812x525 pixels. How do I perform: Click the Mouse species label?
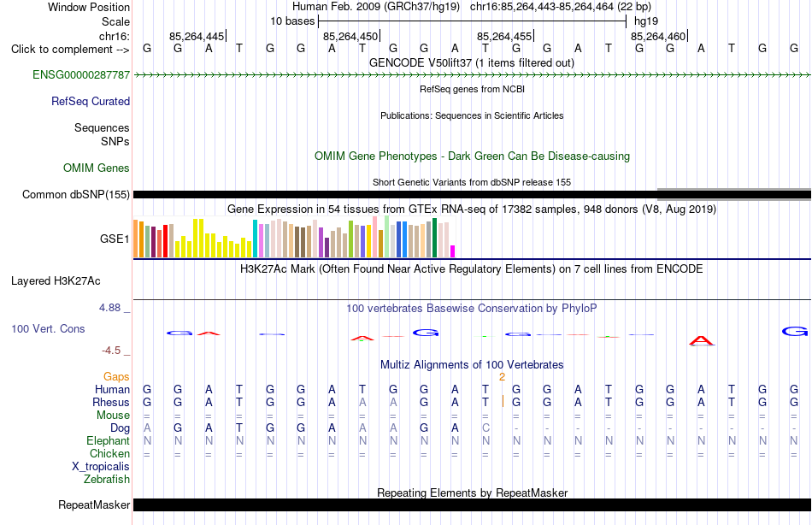[x=113, y=416]
